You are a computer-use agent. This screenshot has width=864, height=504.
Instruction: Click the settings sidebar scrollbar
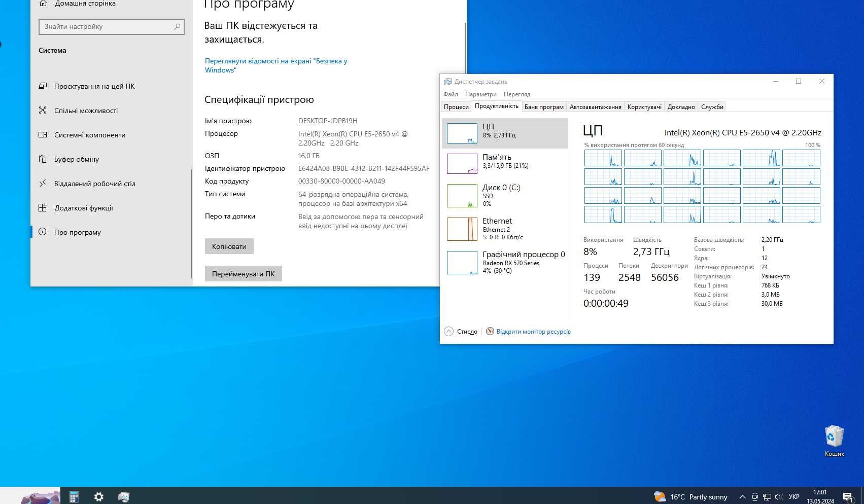click(191, 223)
